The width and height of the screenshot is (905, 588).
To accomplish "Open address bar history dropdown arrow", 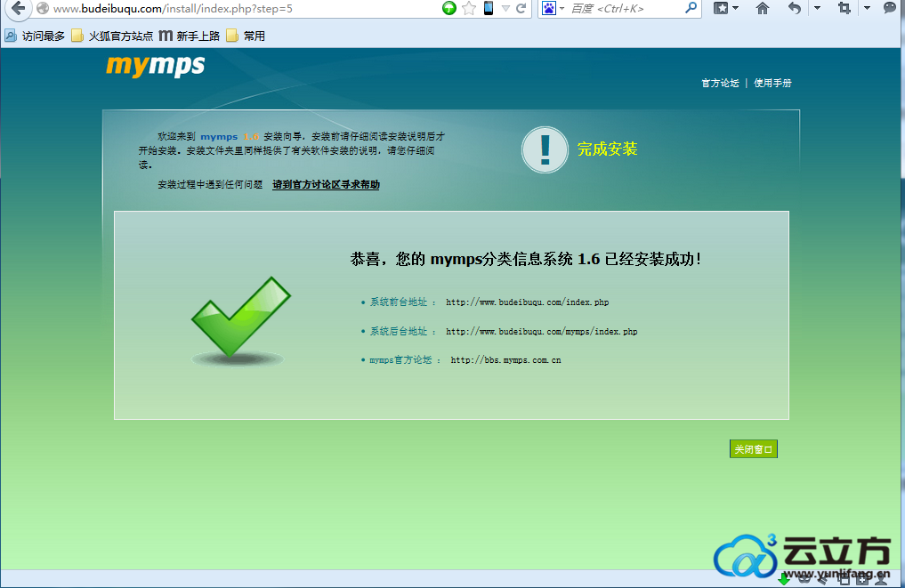I will click(x=505, y=8).
